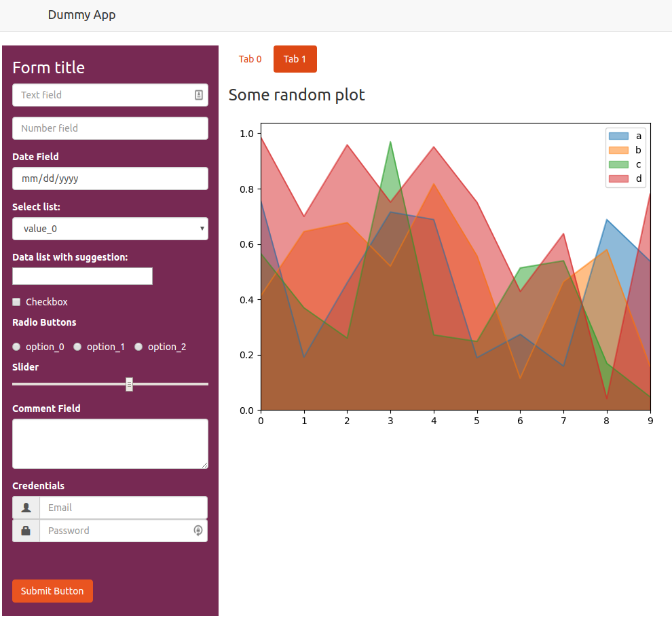The height and width of the screenshot is (627, 672).
Task: Click the 'Comment Field' label
Action: click(46, 408)
